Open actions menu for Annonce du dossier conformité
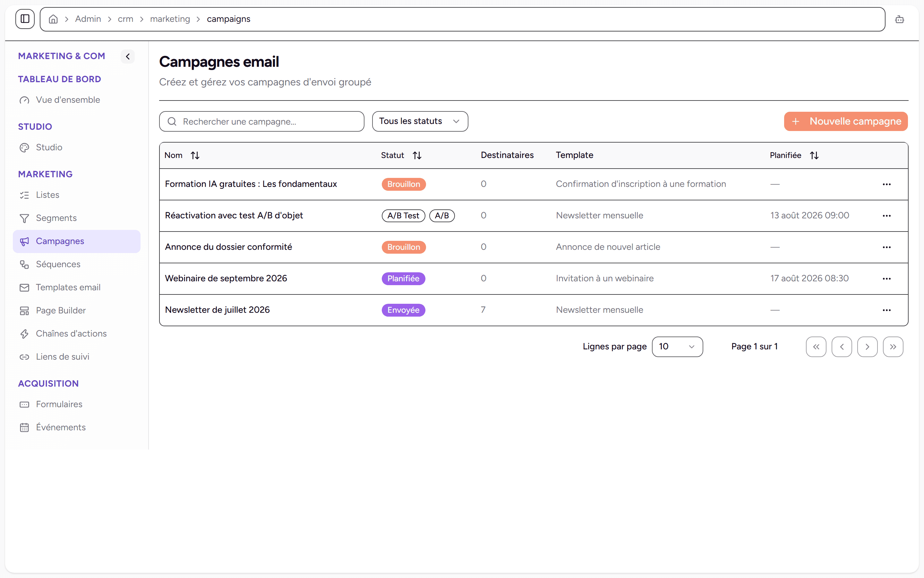 (886, 247)
